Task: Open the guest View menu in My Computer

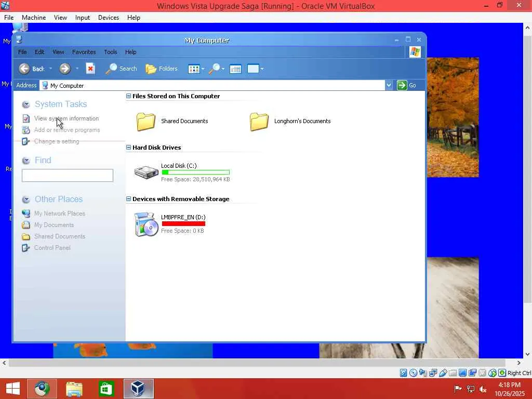Action: (x=58, y=52)
